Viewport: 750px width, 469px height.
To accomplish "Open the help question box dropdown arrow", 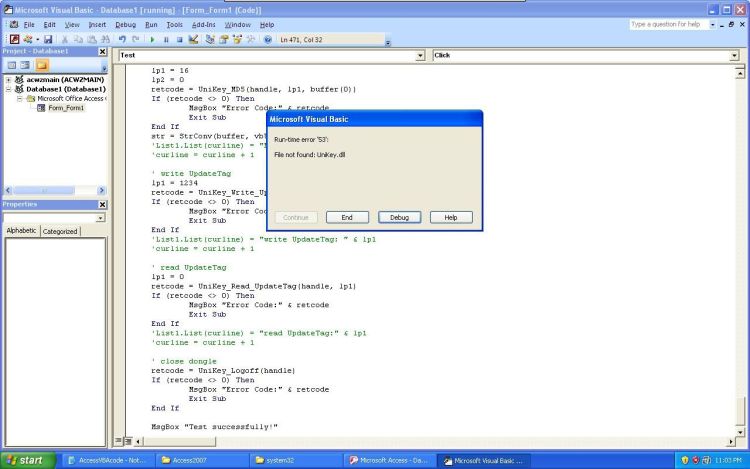I will [713, 24].
